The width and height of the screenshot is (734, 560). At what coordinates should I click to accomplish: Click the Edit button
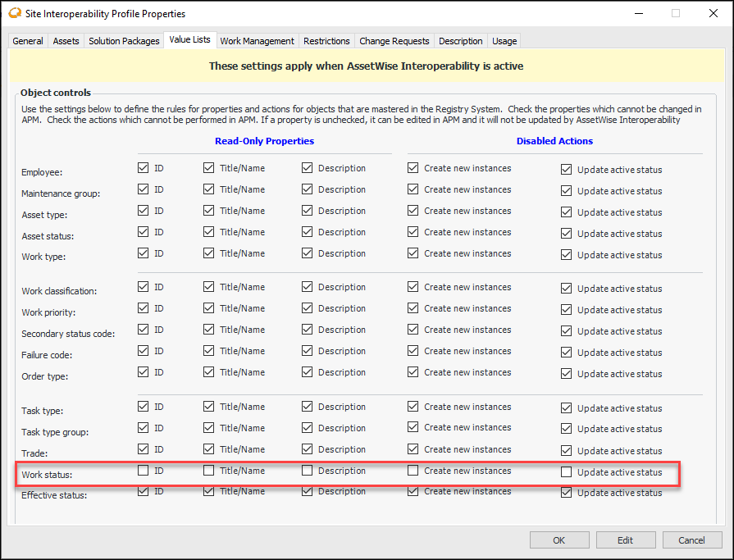click(626, 540)
